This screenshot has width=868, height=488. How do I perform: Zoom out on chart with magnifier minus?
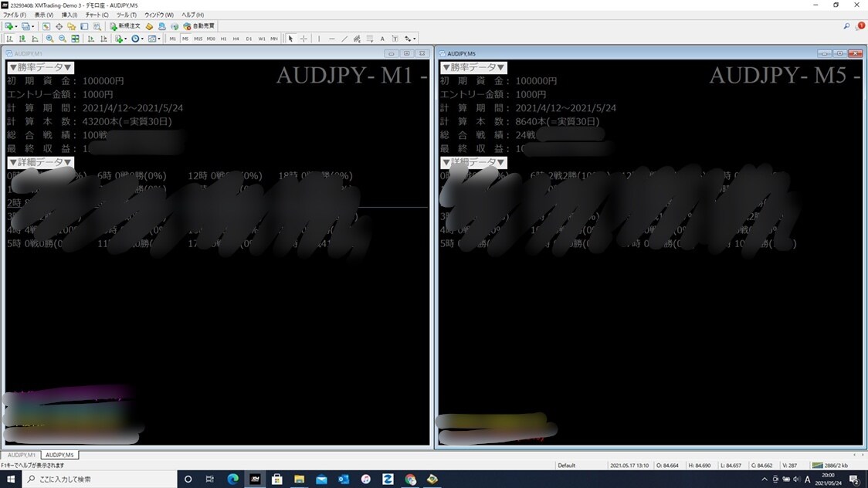tap(63, 39)
